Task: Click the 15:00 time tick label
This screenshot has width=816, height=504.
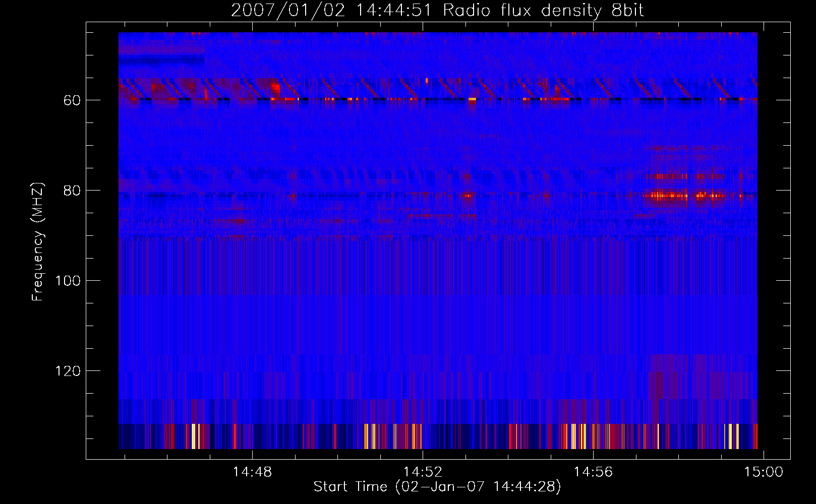Action: point(764,472)
